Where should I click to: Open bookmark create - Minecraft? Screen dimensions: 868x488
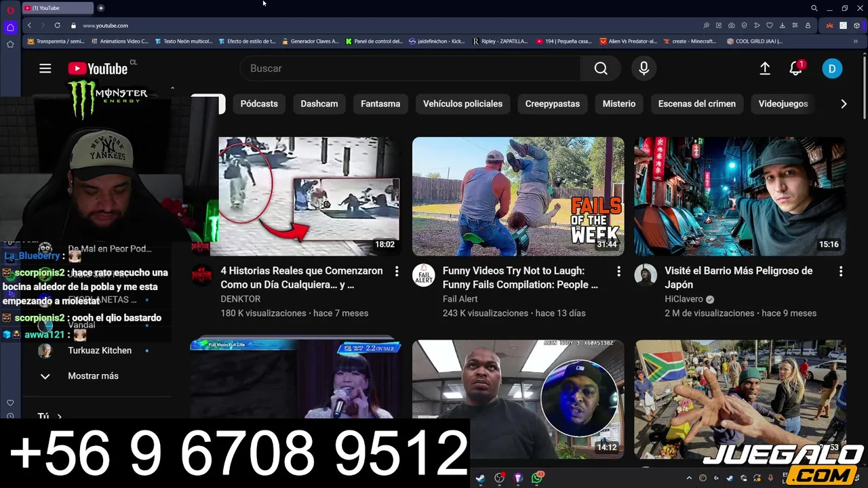point(690,41)
